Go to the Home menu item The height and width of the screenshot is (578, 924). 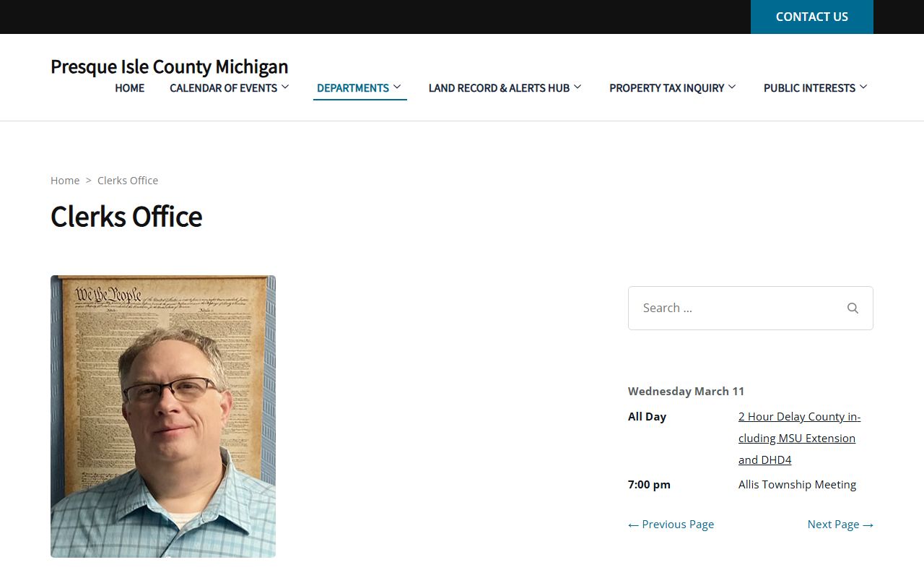(x=130, y=88)
